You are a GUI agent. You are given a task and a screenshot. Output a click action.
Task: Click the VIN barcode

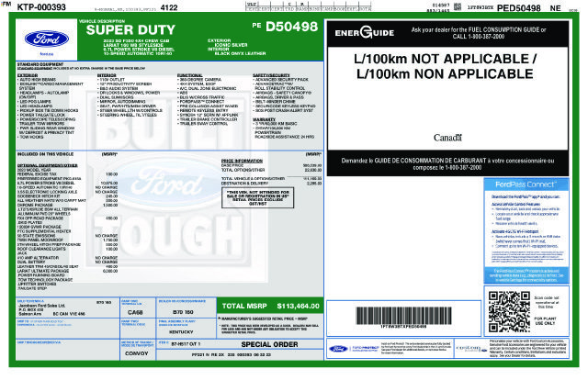(404, 316)
